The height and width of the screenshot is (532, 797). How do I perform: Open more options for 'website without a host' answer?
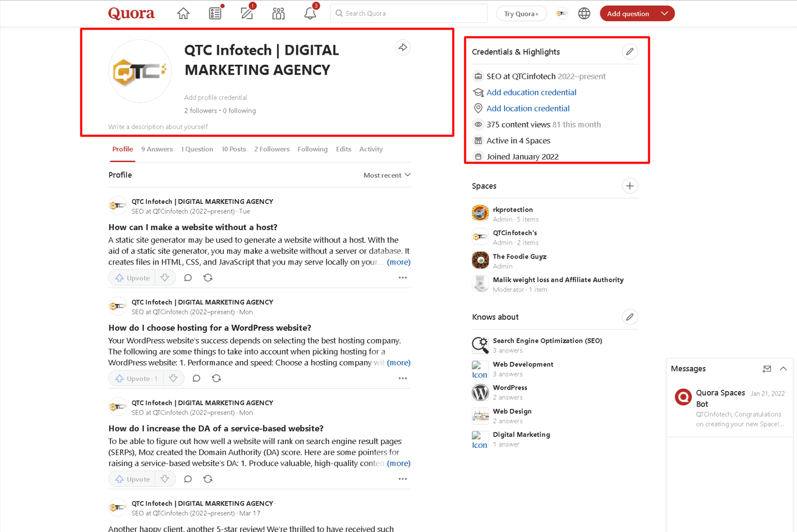[x=402, y=277]
